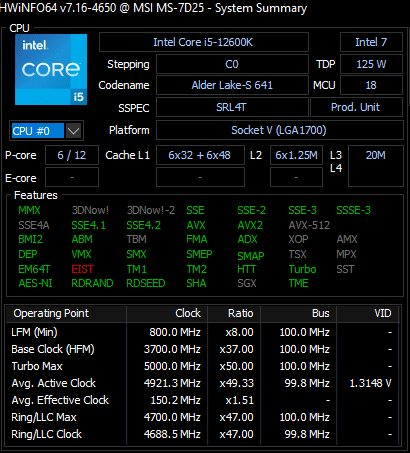
Task: Click the HWiNFO64 System Summary title bar
Action: 205,8
